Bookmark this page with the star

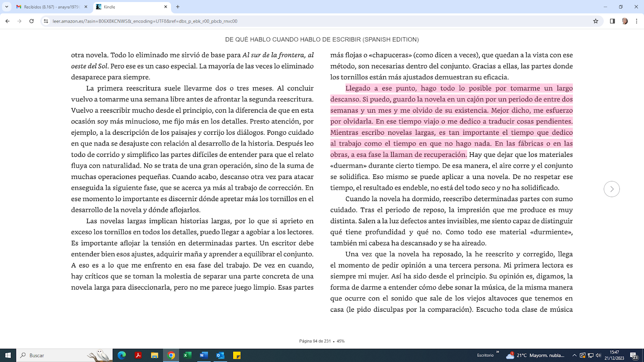[596, 21]
